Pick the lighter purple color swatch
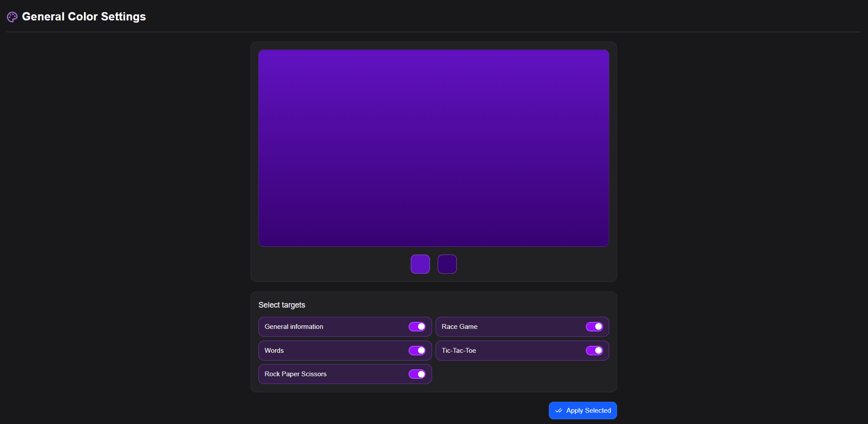This screenshot has width=868, height=424. (420, 264)
